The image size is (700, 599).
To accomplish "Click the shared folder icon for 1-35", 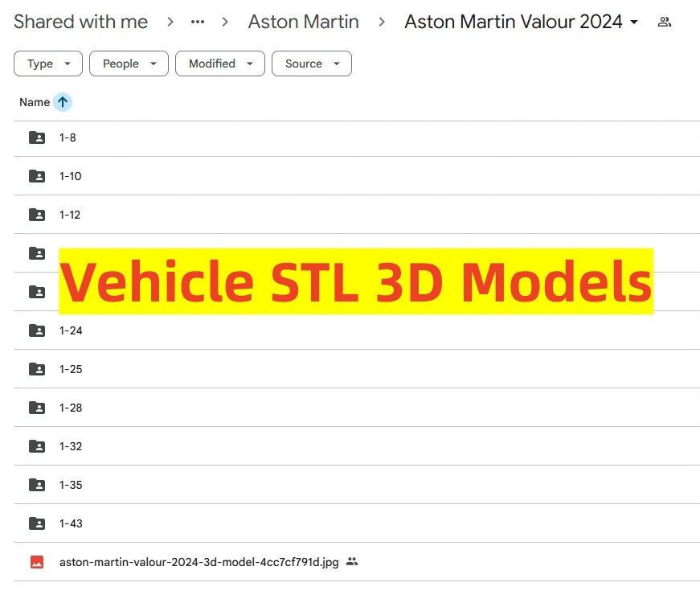I will click(x=37, y=485).
